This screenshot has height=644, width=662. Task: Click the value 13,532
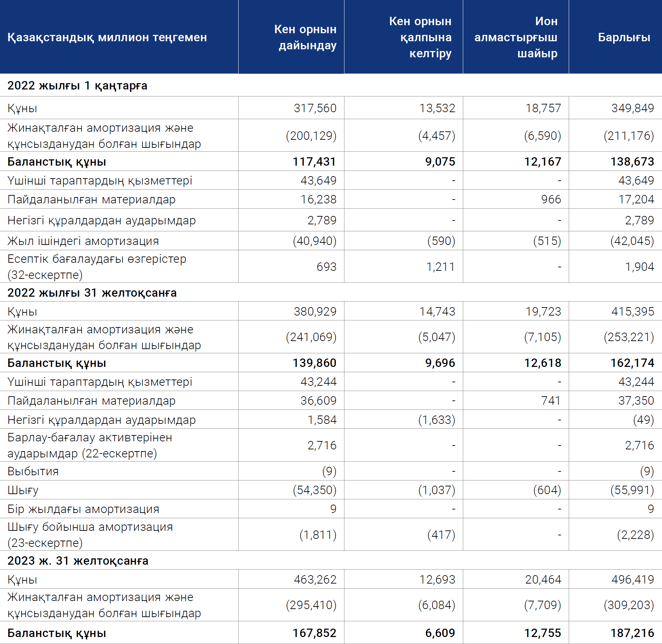point(437,108)
